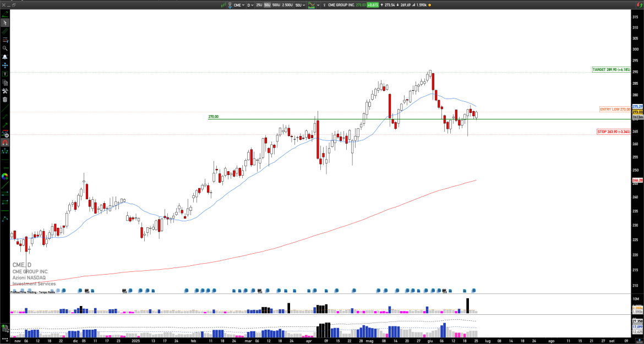Click the magnifier zoom tool
Image resolution: width=644 pixels, height=344 pixels.
coord(5,48)
